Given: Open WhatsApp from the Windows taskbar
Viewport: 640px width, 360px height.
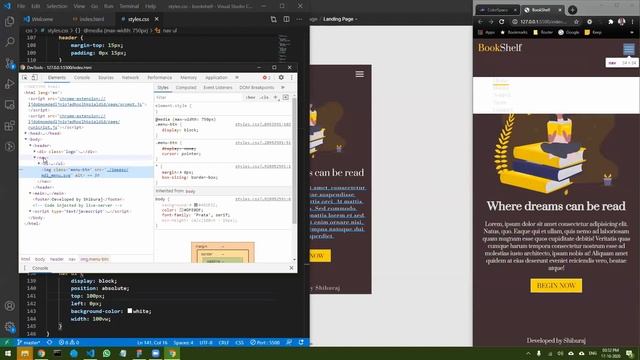Looking at the screenshot, I should (x=107, y=353).
